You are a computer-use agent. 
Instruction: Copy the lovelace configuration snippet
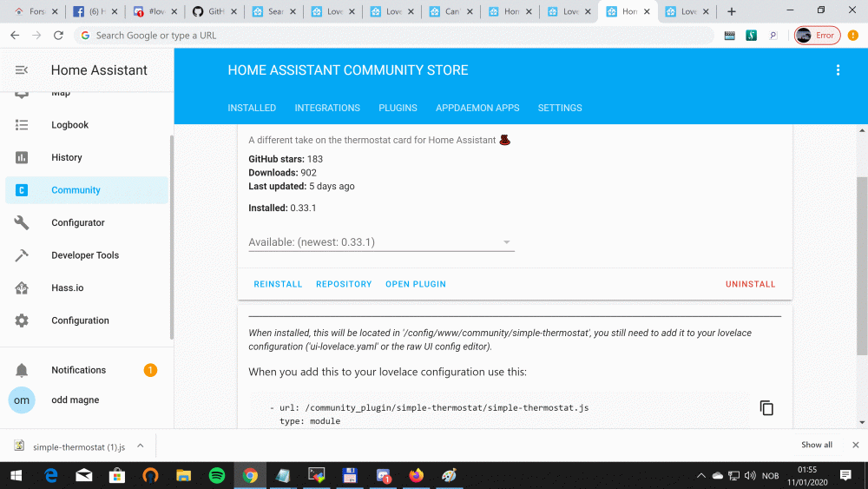[766, 407]
